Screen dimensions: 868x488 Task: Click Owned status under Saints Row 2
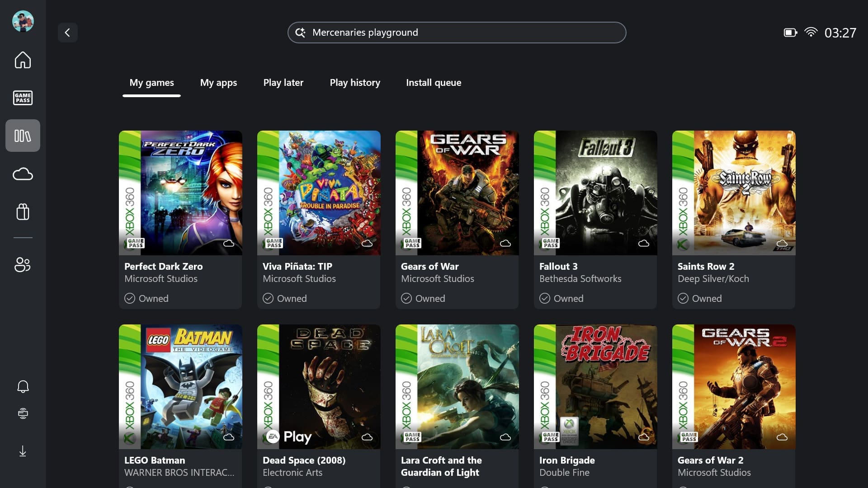(700, 299)
